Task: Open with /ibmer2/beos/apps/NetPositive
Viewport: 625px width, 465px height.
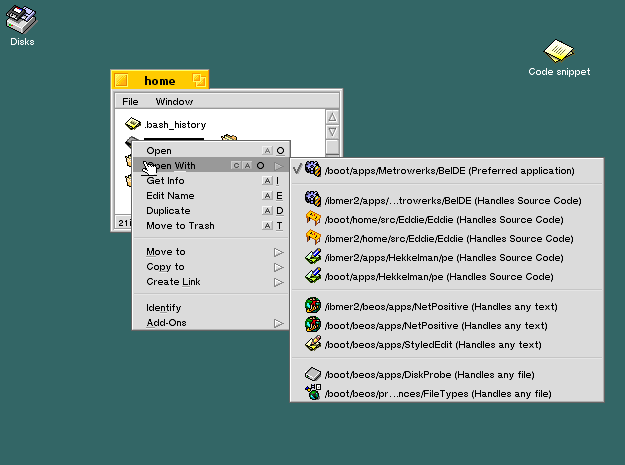Action: (447, 307)
